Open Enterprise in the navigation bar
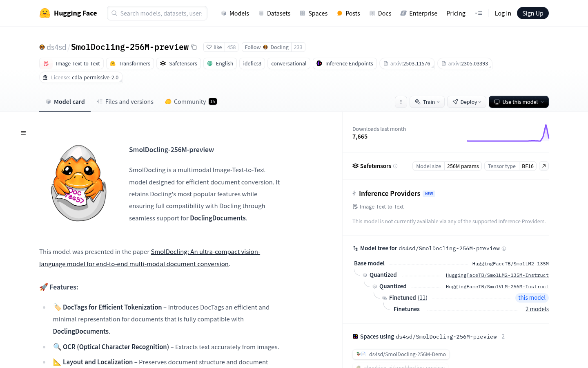This screenshot has height=368, width=588. (419, 13)
